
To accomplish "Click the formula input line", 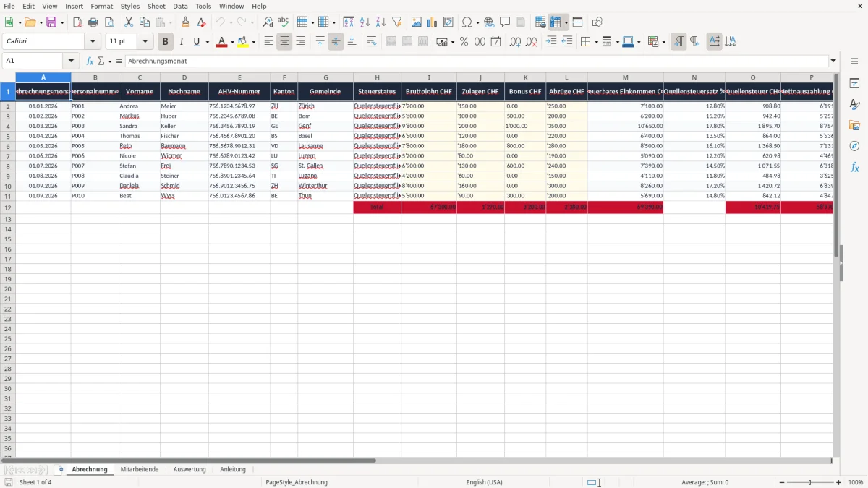I will (477, 61).
